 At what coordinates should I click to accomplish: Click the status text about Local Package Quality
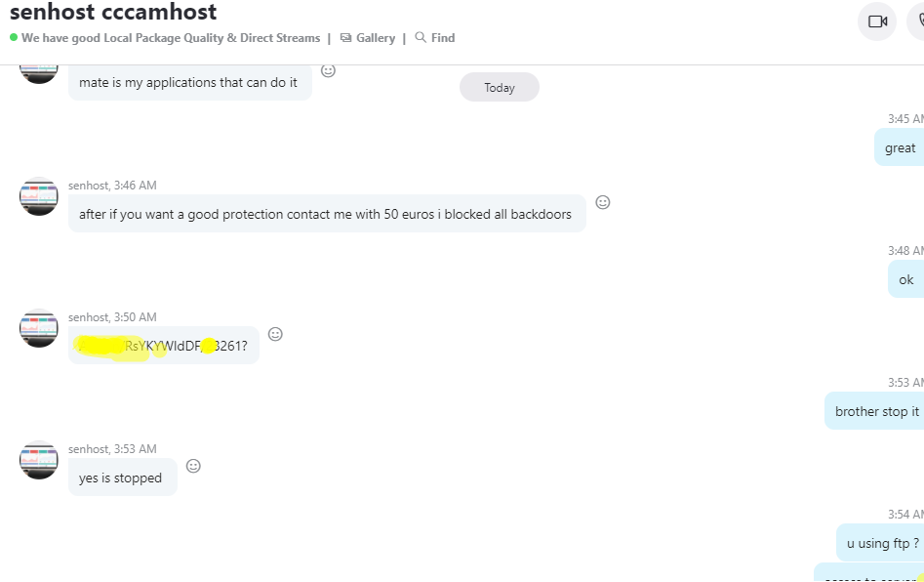[x=171, y=38]
